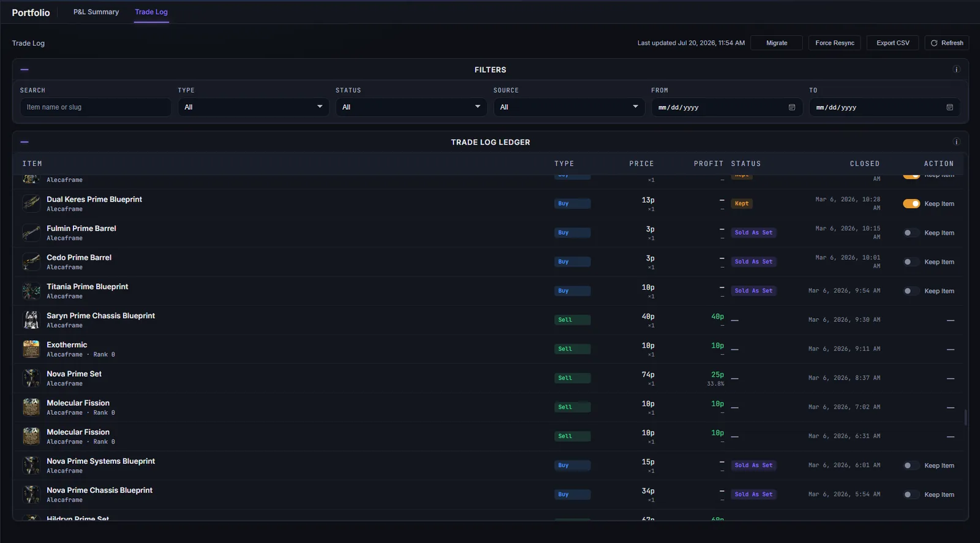Click the Exothermic mod icon
Viewport: 980px width, 543px height.
click(31, 349)
